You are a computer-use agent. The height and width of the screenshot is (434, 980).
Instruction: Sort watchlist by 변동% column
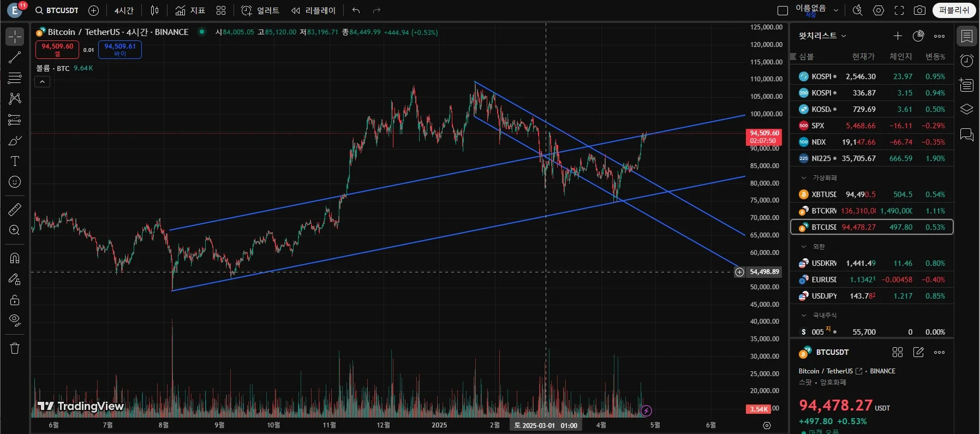tap(935, 56)
